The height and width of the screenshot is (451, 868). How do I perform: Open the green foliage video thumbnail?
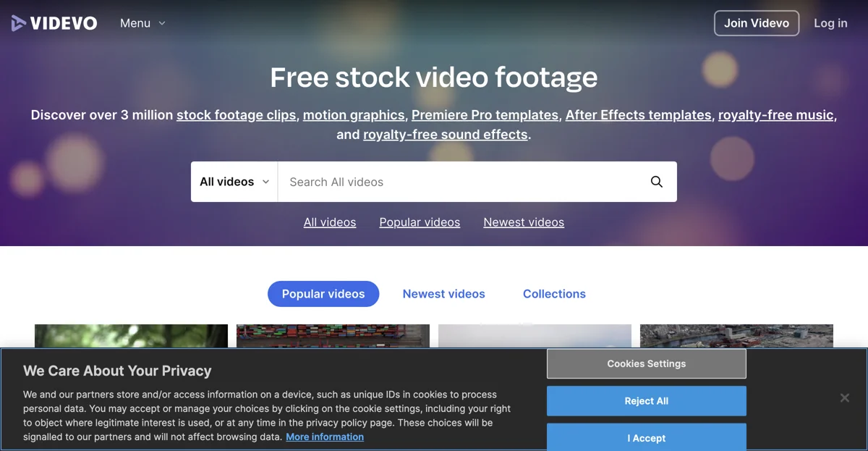(x=131, y=336)
